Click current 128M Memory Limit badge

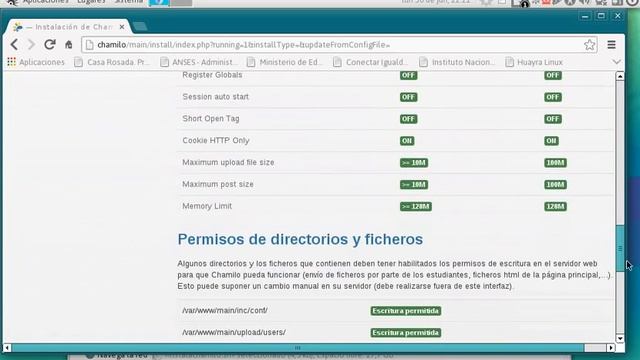555,207
